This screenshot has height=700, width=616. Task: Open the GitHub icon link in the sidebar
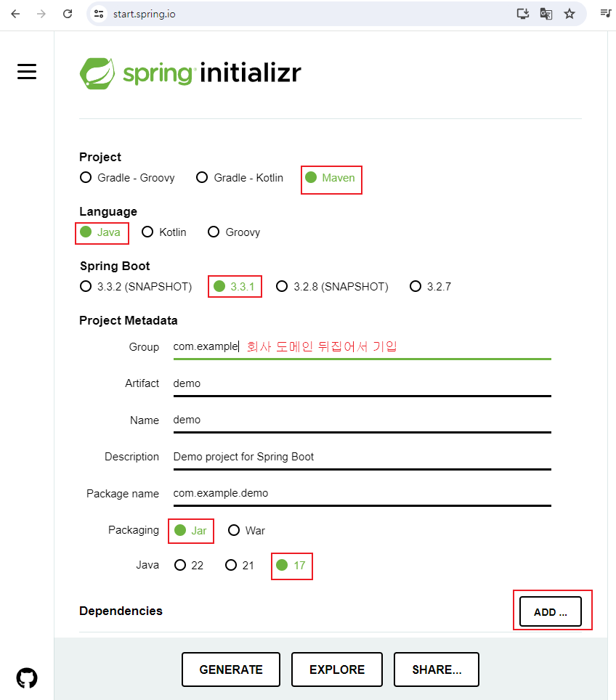(x=27, y=678)
